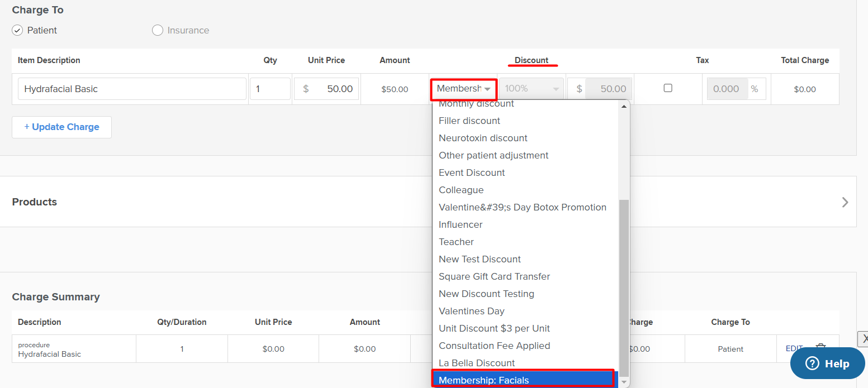Expand the Products section chevron
The image size is (868, 388).
(845, 202)
